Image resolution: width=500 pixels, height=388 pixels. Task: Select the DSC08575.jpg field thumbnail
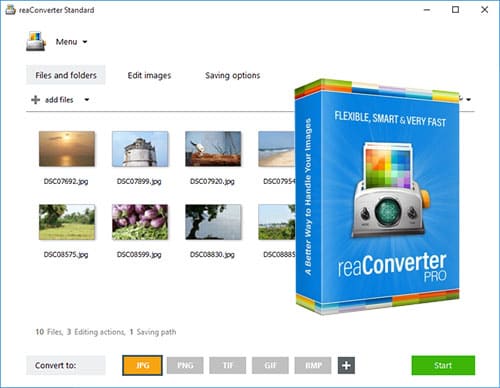[67, 222]
